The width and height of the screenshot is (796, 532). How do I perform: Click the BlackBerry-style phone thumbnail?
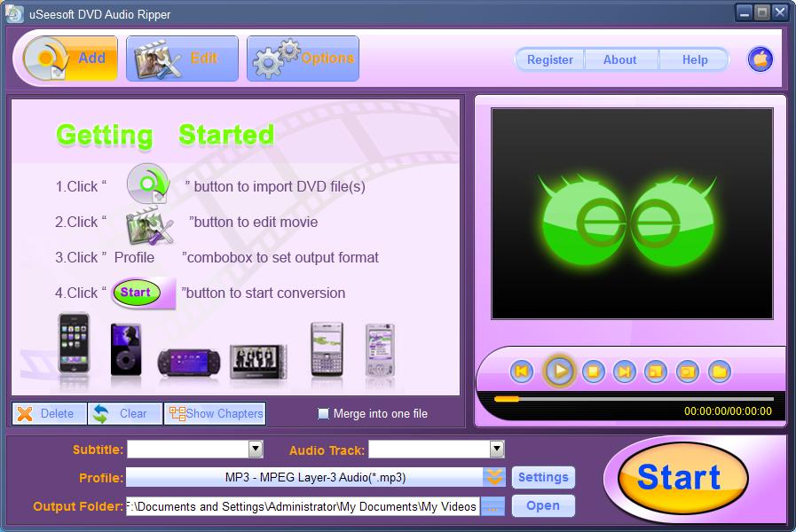[x=327, y=349]
